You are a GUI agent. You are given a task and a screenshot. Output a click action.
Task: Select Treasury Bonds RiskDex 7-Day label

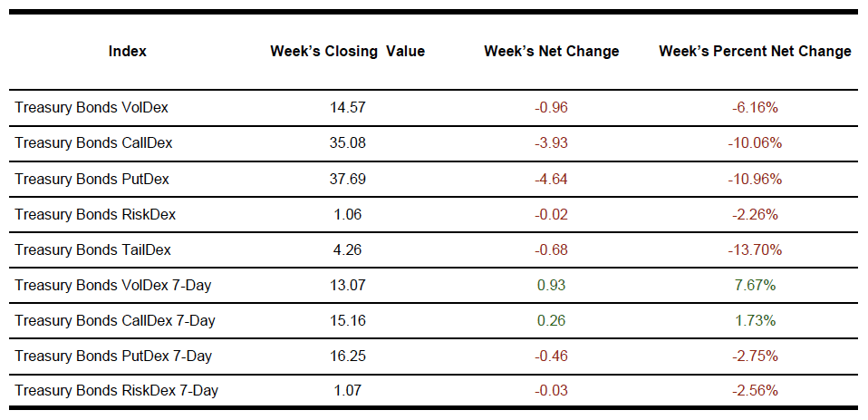[116, 391]
